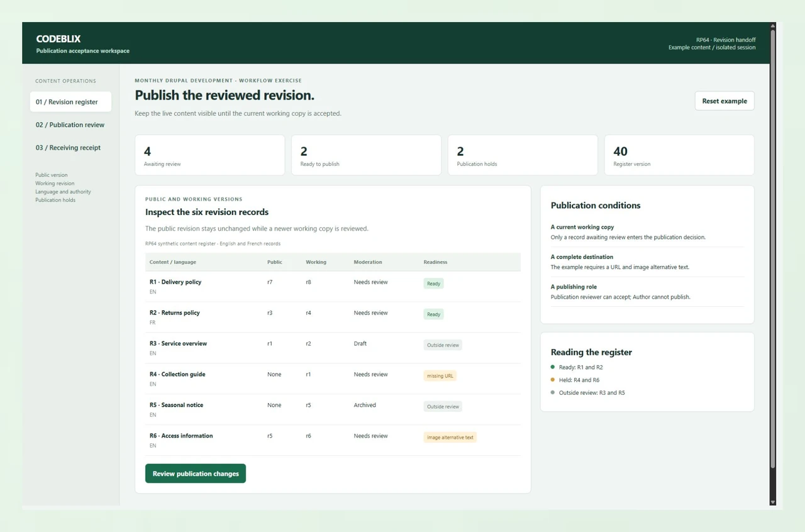Viewport: 805px width, 532px height.
Task: Click the 'image alternative text' hold badge
Action: point(450,437)
